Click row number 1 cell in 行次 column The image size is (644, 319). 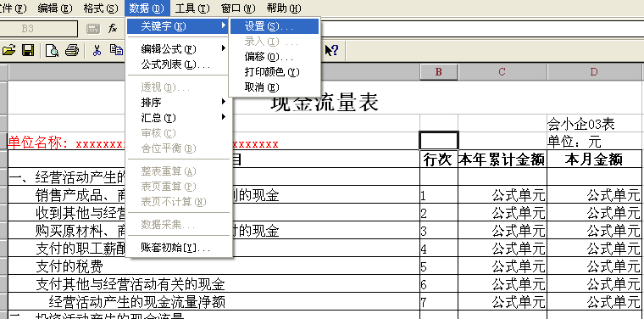click(x=439, y=195)
